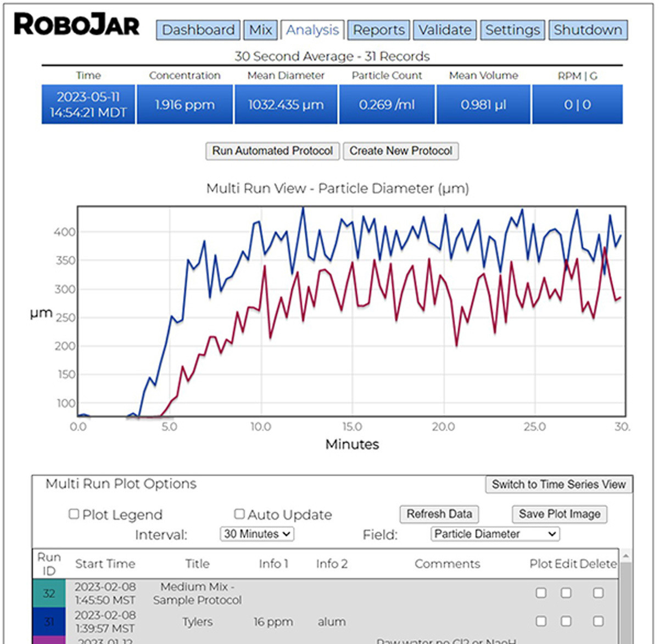Enable Auto Update
Viewport: 659px width, 644px height.
(x=239, y=514)
